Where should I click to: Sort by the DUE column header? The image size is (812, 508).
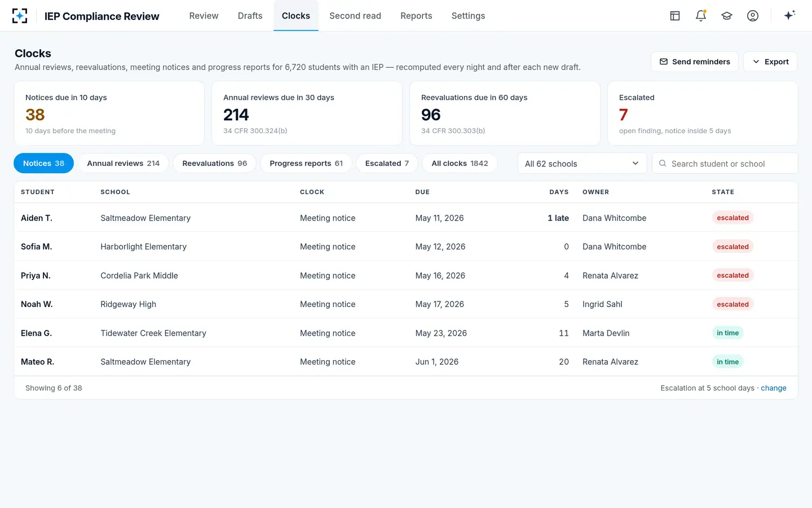click(422, 192)
